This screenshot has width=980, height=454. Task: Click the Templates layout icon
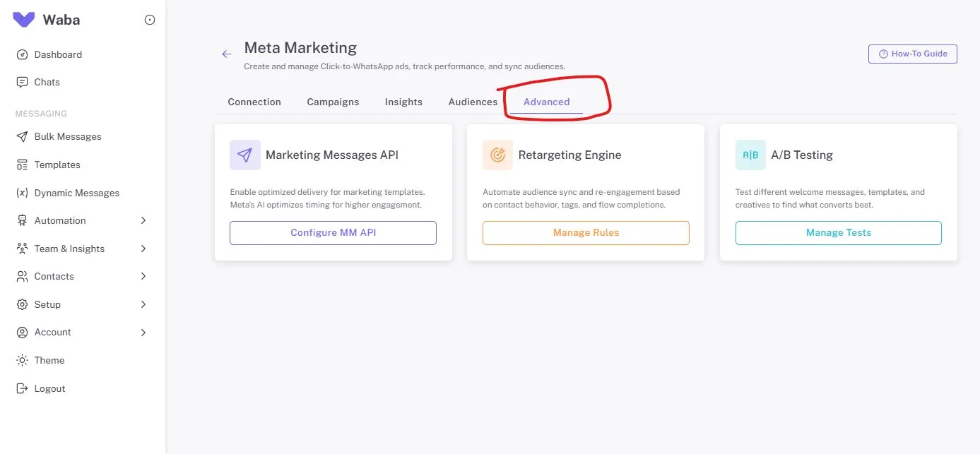click(x=22, y=165)
